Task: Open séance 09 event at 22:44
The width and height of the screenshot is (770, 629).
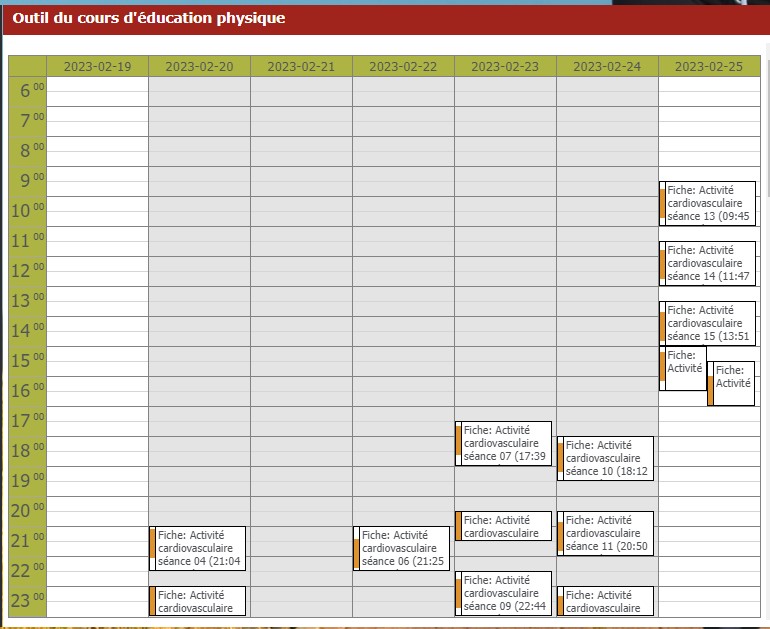Action: pos(505,593)
